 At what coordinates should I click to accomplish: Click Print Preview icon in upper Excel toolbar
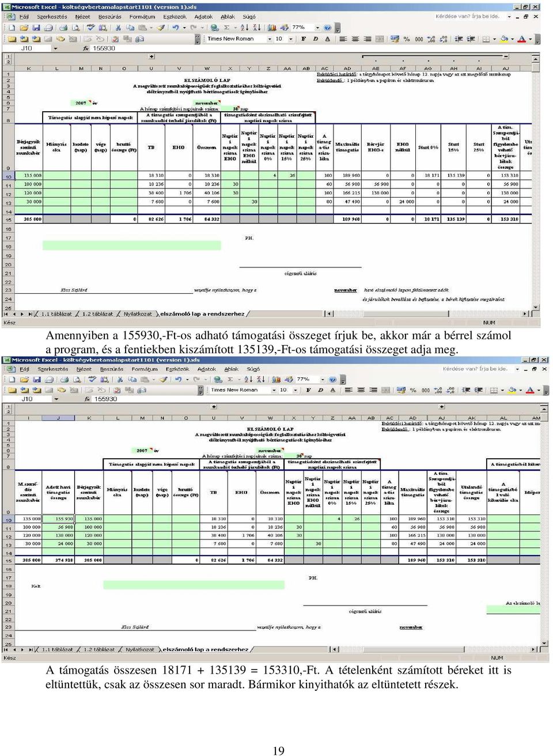click(x=75, y=27)
